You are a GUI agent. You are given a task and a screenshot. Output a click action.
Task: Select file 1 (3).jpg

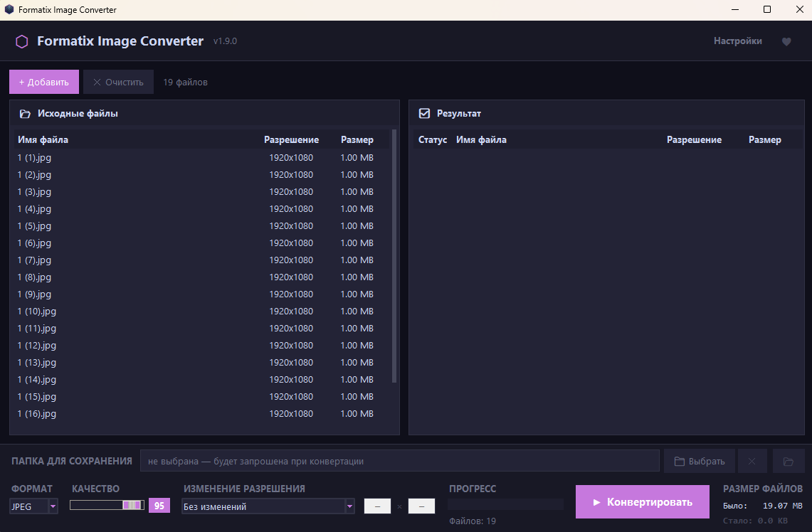point(203,191)
